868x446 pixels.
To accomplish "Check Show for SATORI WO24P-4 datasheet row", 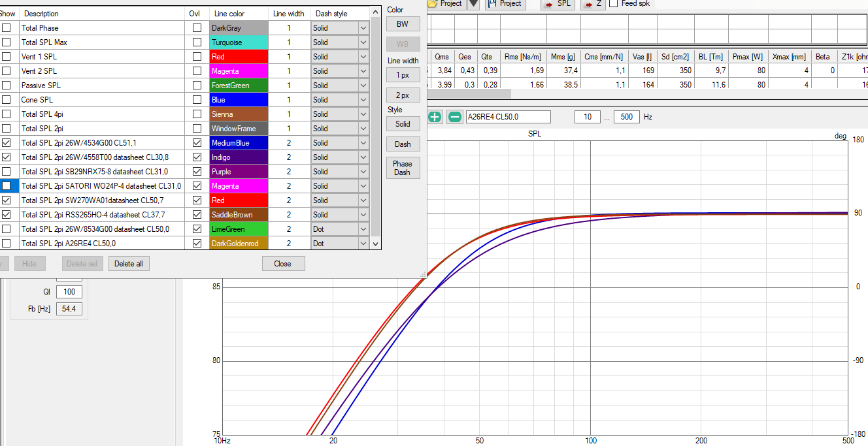I will pyautogui.click(x=6, y=186).
